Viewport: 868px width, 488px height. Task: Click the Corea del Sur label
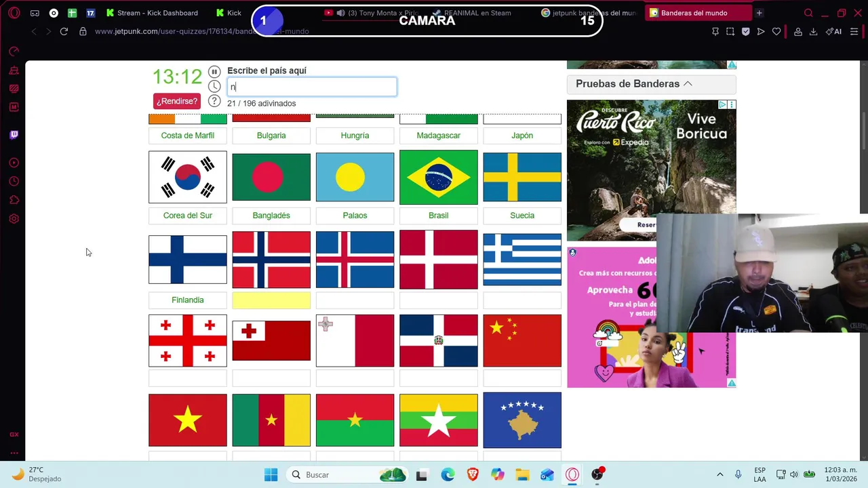click(x=188, y=216)
